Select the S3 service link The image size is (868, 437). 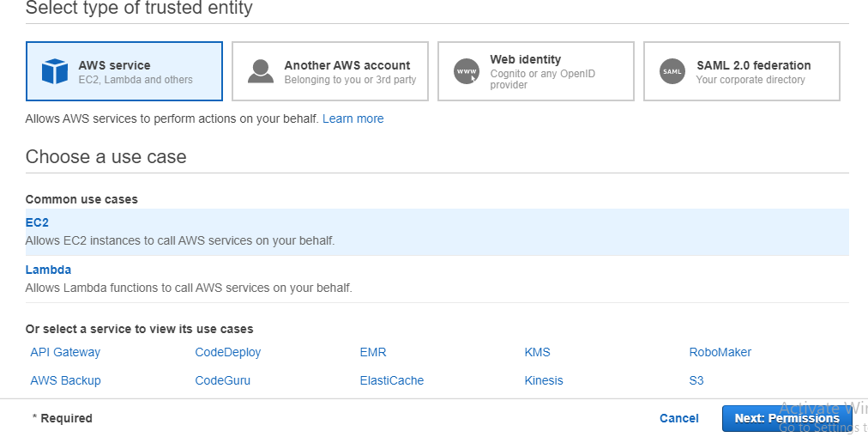pos(696,380)
